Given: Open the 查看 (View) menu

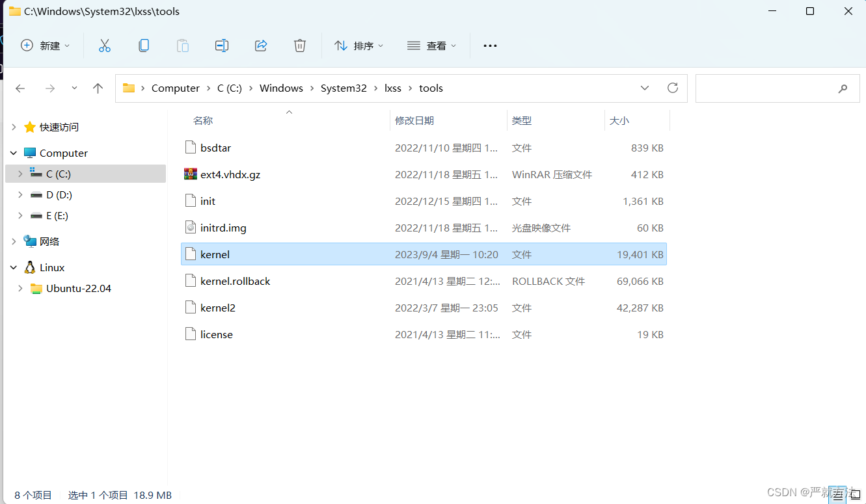Looking at the screenshot, I should click(431, 46).
